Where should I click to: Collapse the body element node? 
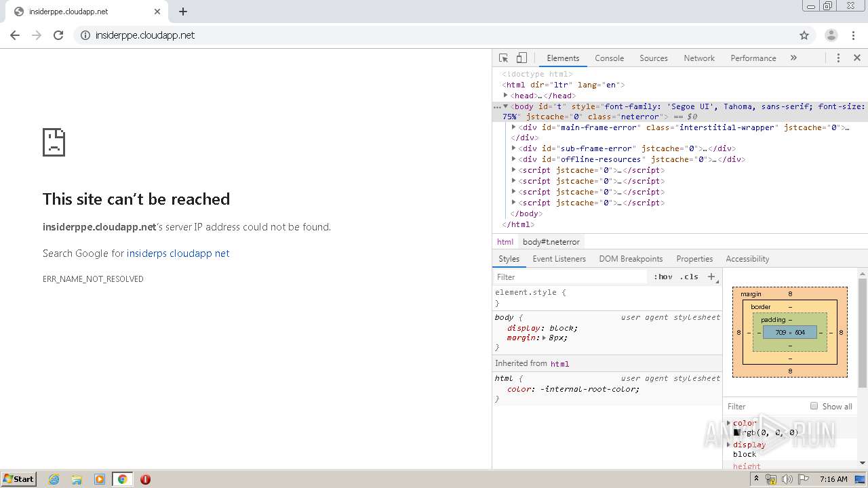point(506,106)
